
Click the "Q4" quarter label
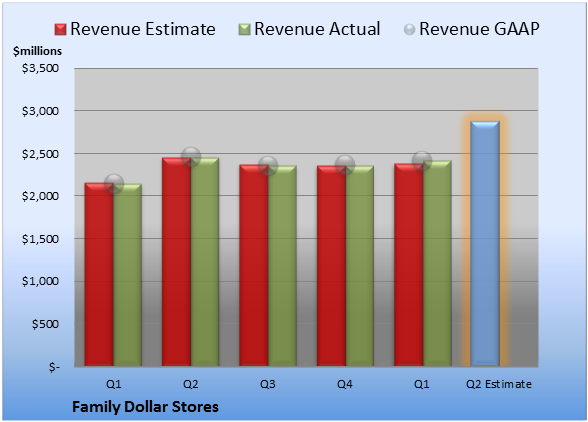point(345,384)
